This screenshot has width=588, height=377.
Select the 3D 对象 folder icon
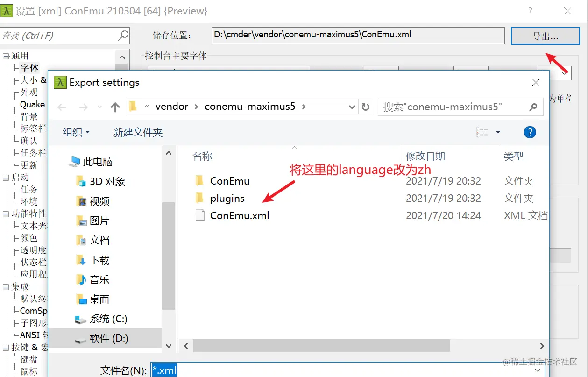(x=81, y=181)
